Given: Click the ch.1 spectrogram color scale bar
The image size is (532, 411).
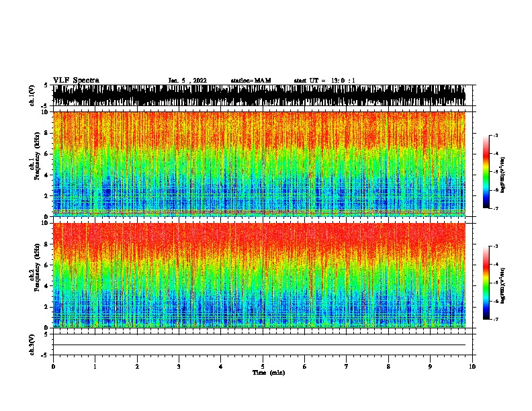Looking at the screenshot, I should click(486, 172).
